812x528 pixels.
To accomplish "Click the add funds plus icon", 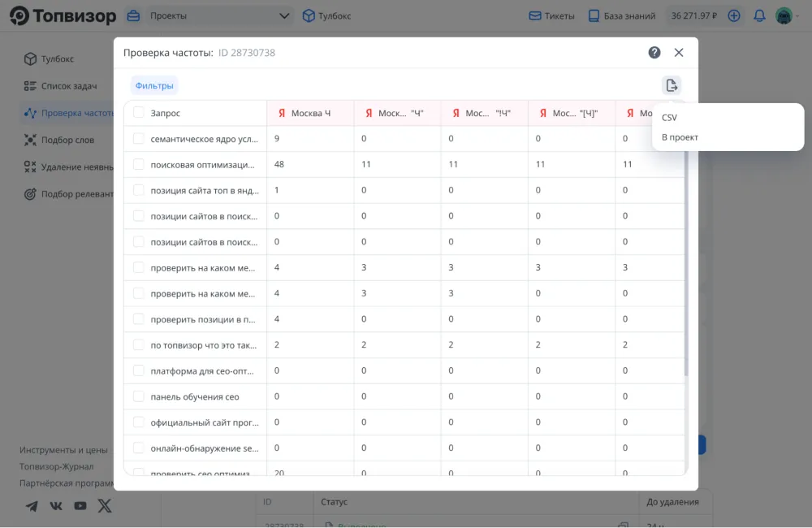I will 734,15.
